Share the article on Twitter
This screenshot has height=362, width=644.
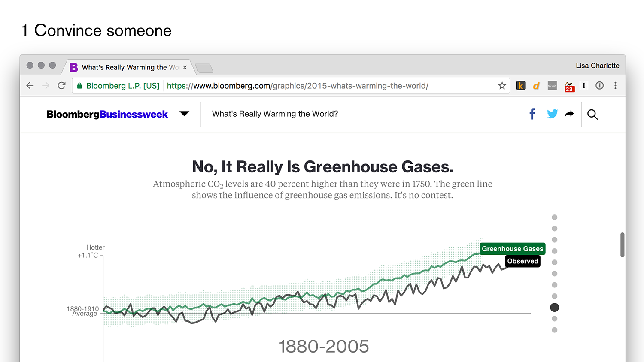click(553, 114)
